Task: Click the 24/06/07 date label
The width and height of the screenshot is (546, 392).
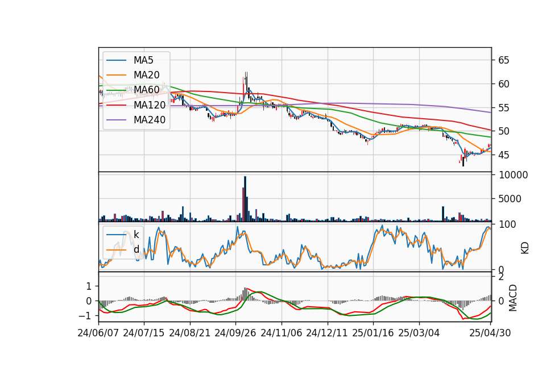Action: click(98, 333)
